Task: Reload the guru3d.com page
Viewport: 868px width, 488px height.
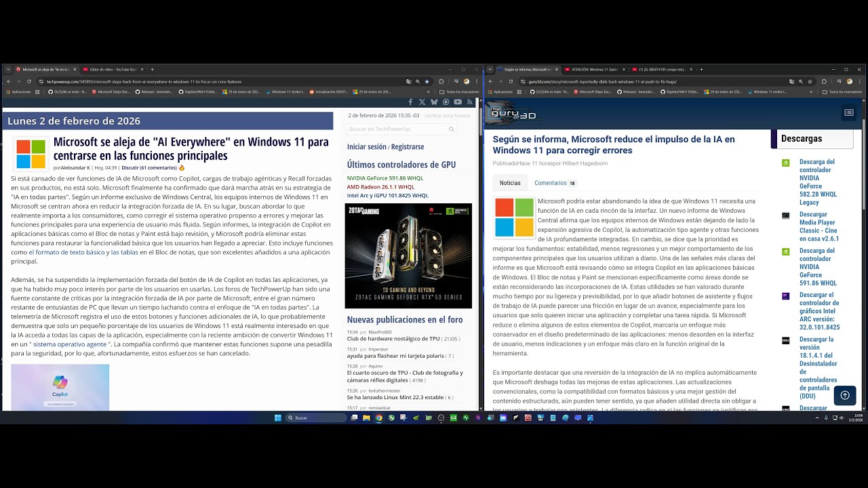Action: [x=511, y=81]
